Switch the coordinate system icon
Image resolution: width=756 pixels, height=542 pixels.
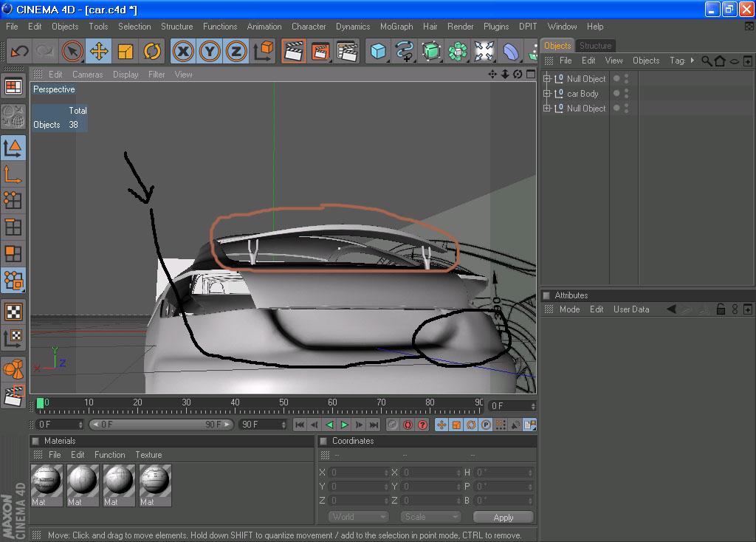(264, 51)
